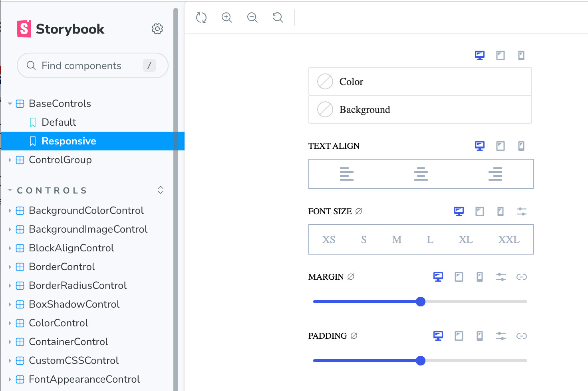This screenshot has width=588, height=391.
Task: Toggle tablet view for the color controls
Action: [x=500, y=55]
